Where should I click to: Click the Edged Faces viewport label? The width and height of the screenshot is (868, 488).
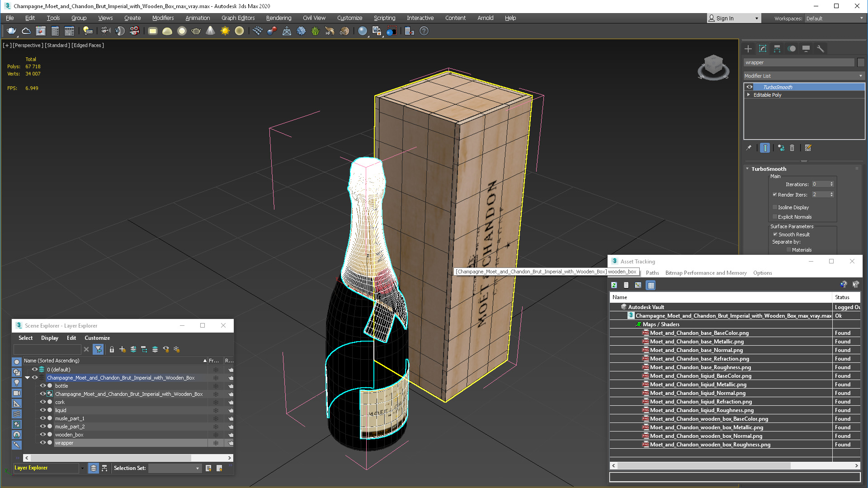[x=88, y=45]
